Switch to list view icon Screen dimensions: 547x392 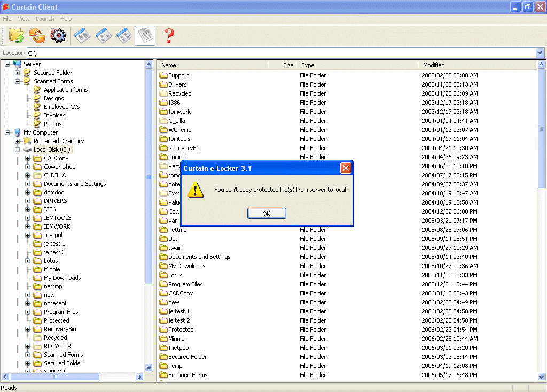[x=124, y=36]
